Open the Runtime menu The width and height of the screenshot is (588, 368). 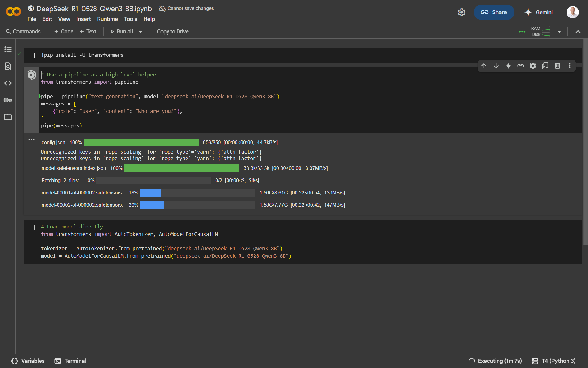[107, 19]
